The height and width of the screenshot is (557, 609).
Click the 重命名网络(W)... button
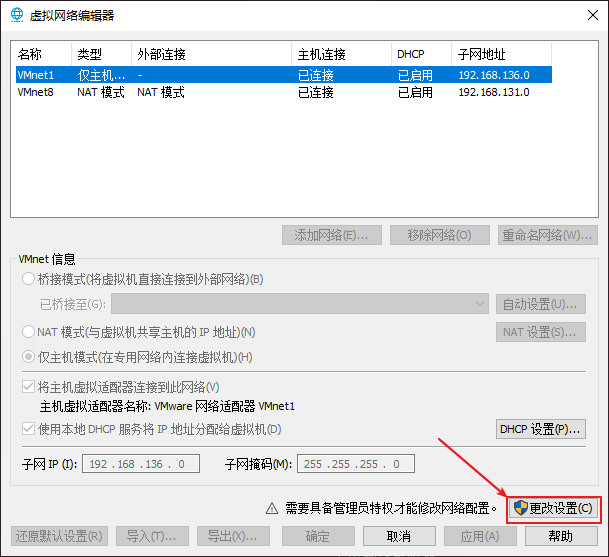pos(548,235)
